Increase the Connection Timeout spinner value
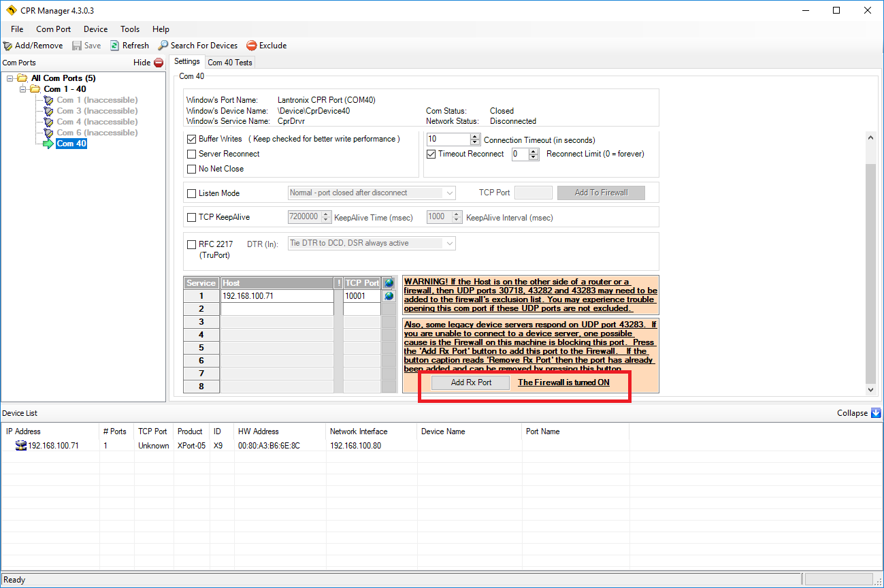 pos(475,136)
